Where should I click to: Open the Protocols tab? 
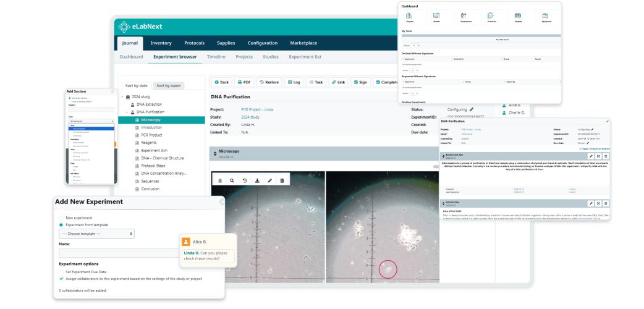click(194, 43)
